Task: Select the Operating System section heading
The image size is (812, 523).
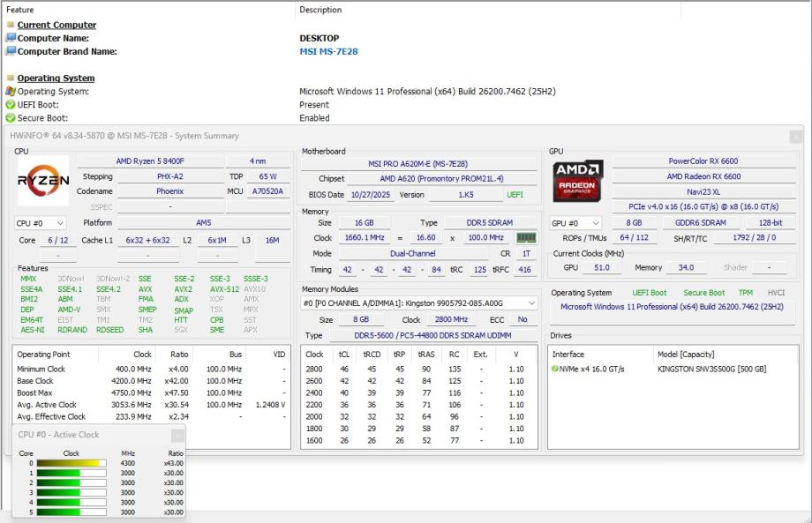Action: (x=56, y=78)
